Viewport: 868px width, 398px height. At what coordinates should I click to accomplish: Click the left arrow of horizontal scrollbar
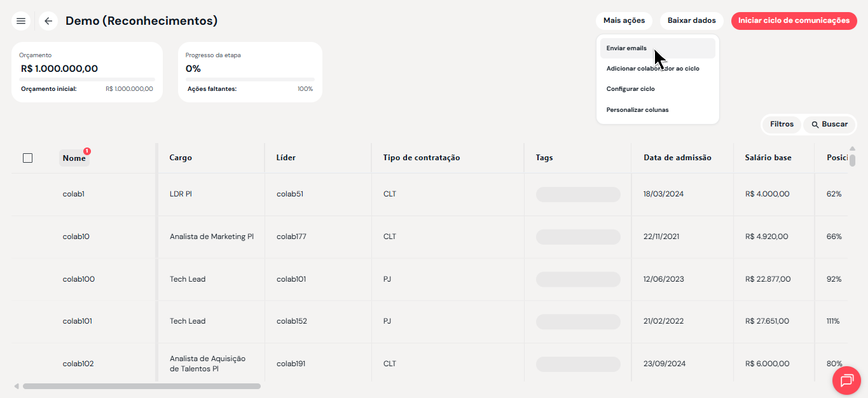coord(17,386)
